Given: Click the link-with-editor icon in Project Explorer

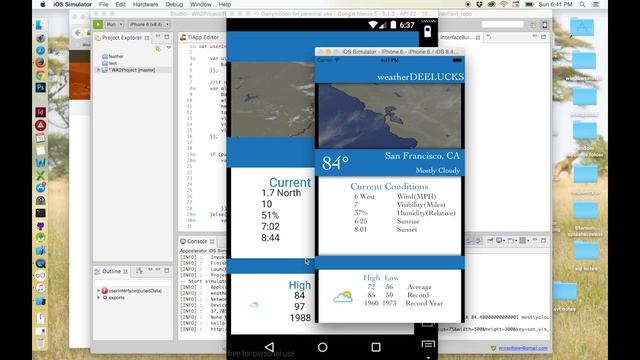Looking at the screenshot, I should coord(158,49).
